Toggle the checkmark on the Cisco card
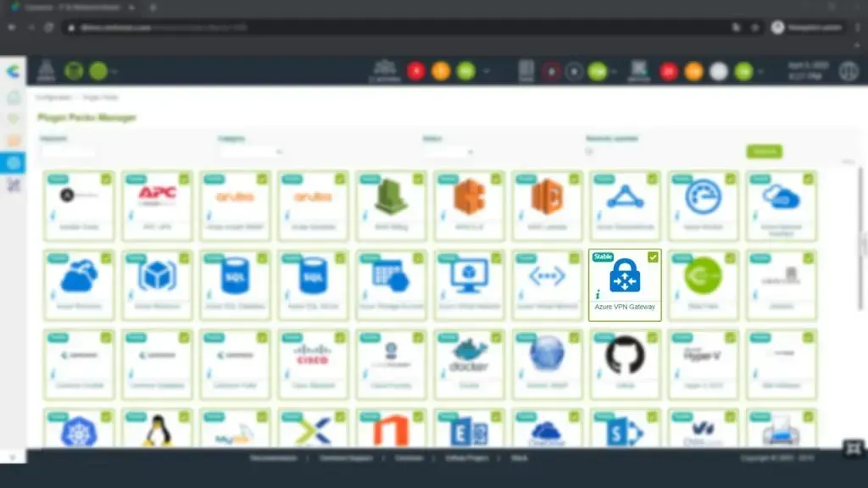The width and height of the screenshot is (868, 488). 341,337
